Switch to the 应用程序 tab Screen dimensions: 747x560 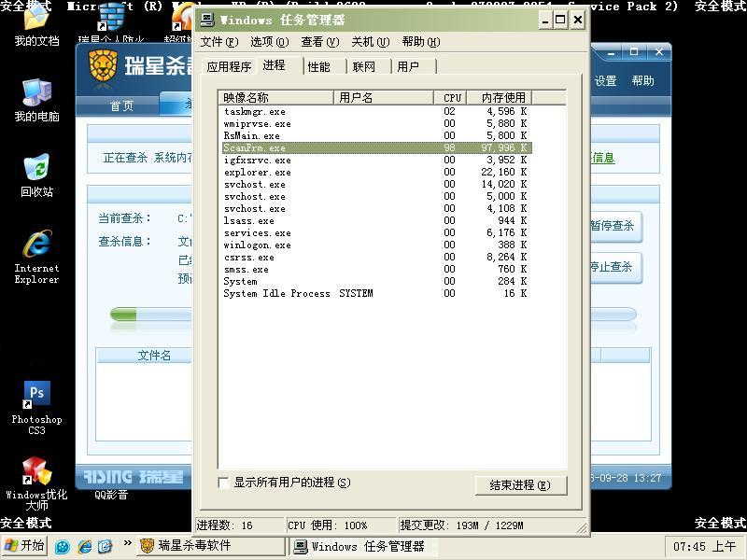click(x=229, y=67)
